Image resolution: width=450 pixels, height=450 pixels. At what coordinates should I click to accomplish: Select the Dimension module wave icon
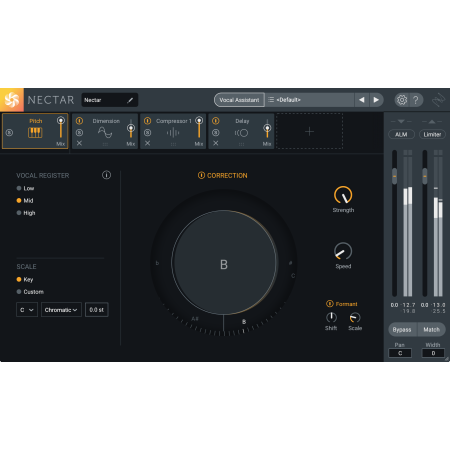pyautogui.click(x=105, y=133)
